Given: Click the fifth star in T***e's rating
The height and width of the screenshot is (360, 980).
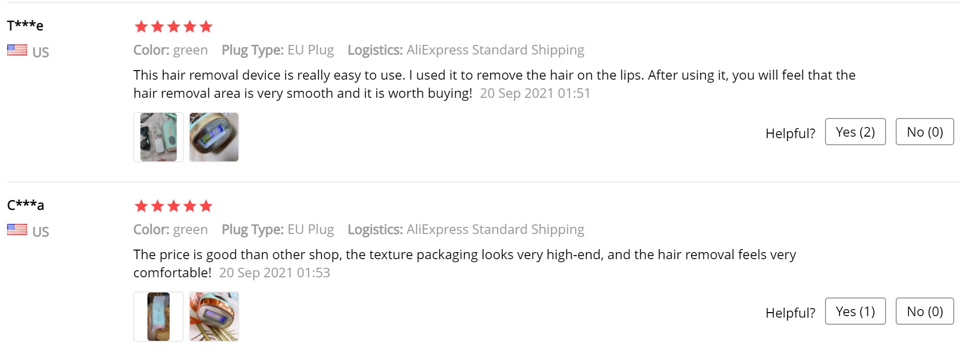Looking at the screenshot, I should (x=206, y=27).
